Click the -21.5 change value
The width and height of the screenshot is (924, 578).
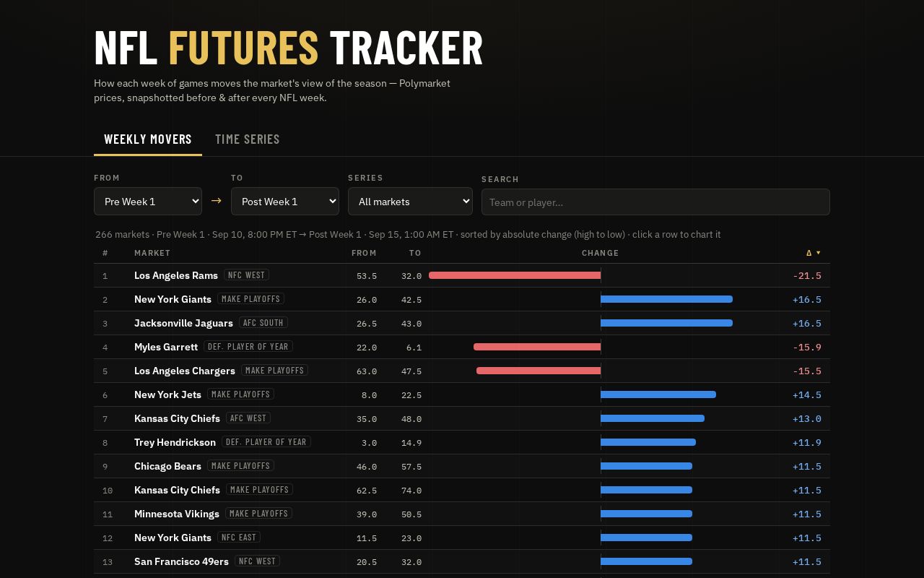point(807,275)
